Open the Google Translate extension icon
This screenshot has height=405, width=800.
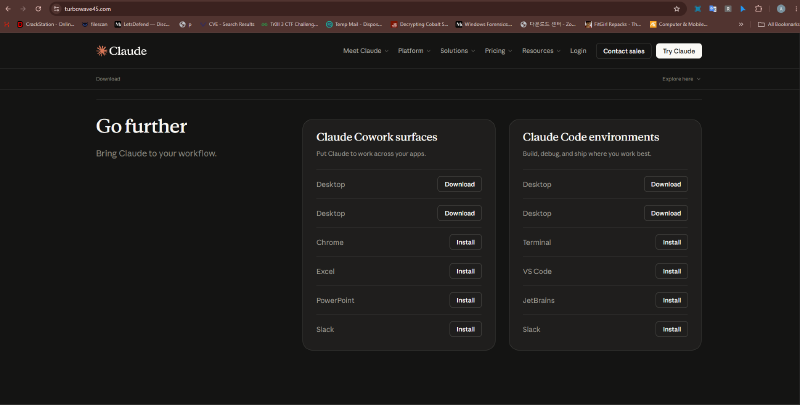[x=713, y=9]
